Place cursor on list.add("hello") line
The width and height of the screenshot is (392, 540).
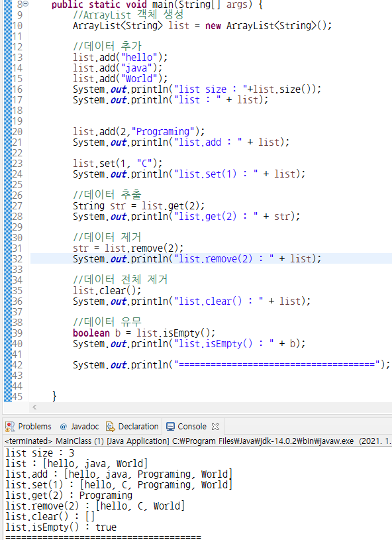[120, 57]
